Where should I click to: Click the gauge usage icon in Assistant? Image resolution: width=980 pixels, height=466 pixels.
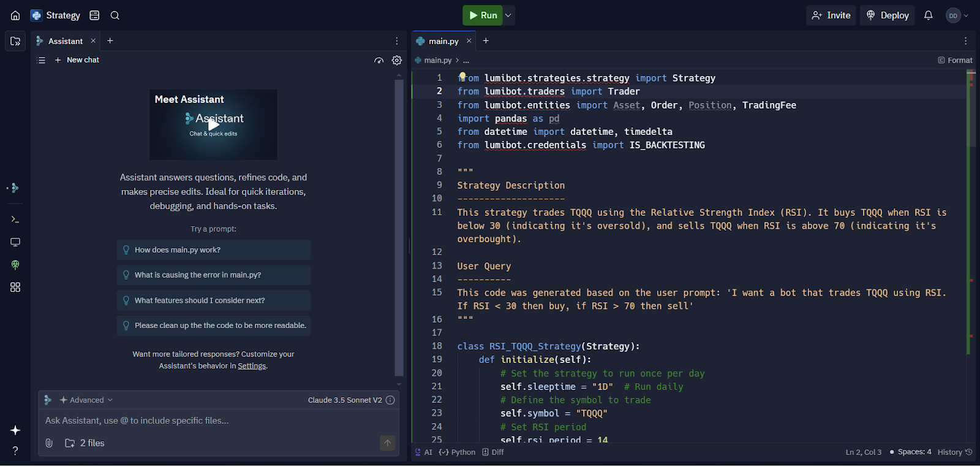(x=379, y=60)
